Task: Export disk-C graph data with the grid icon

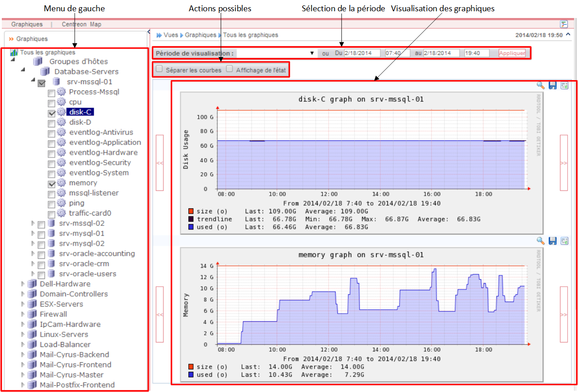Action: pos(564,86)
